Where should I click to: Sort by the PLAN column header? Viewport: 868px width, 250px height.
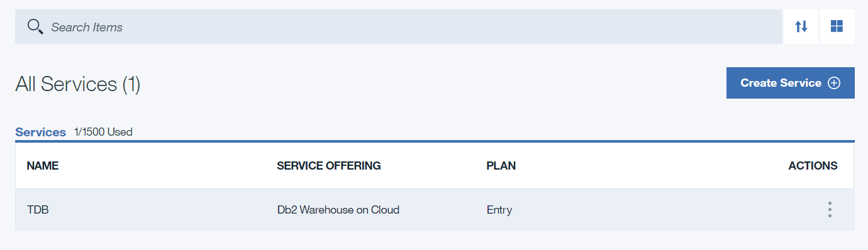click(x=501, y=166)
